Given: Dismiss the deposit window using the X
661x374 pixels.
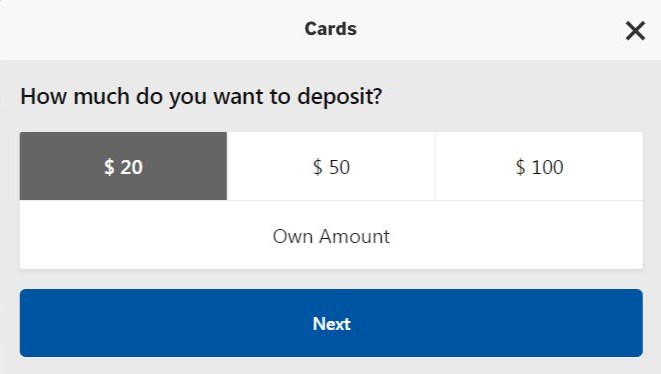Looking at the screenshot, I should pos(635,31).
